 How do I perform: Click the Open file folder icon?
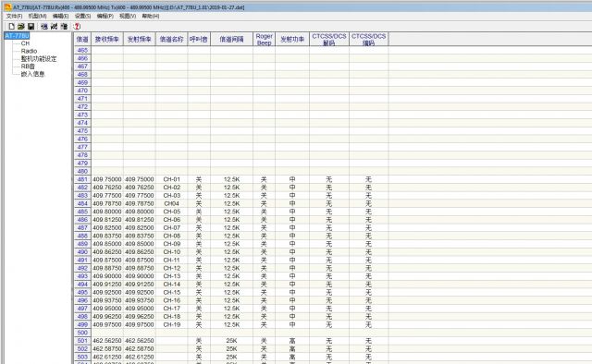coord(21,26)
